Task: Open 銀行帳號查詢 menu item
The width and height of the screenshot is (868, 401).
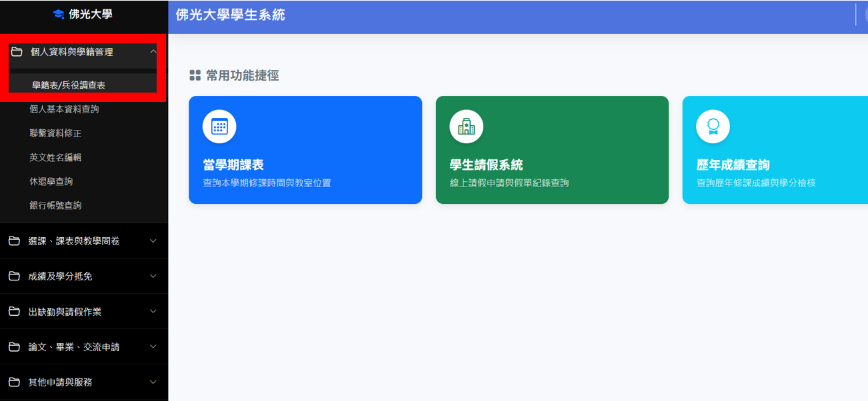Action: (55, 205)
